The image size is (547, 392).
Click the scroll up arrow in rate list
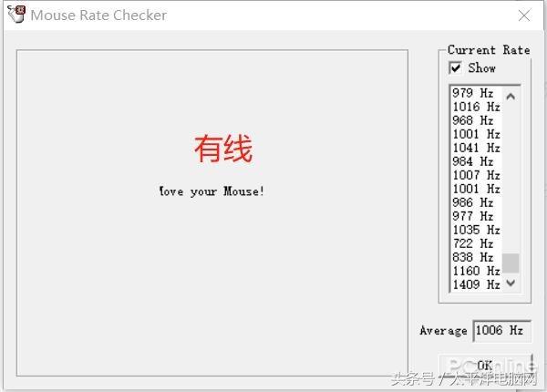click(x=511, y=97)
